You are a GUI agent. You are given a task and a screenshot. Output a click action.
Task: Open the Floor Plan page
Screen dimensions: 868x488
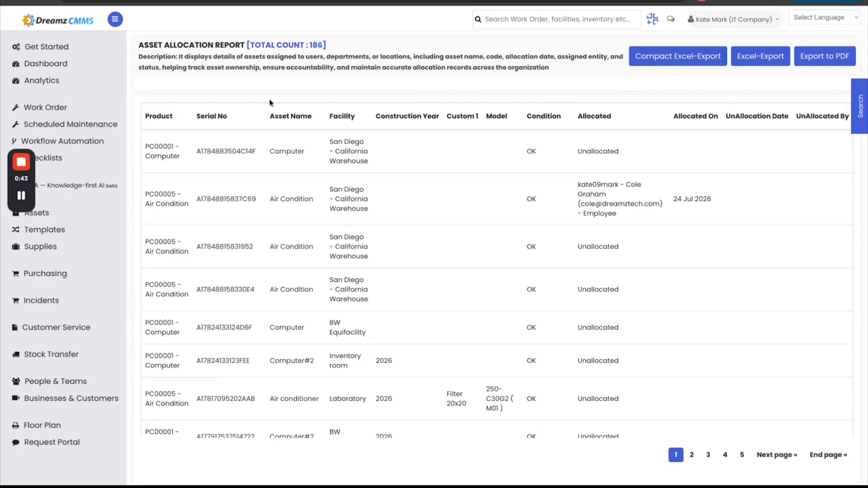pos(42,425)
